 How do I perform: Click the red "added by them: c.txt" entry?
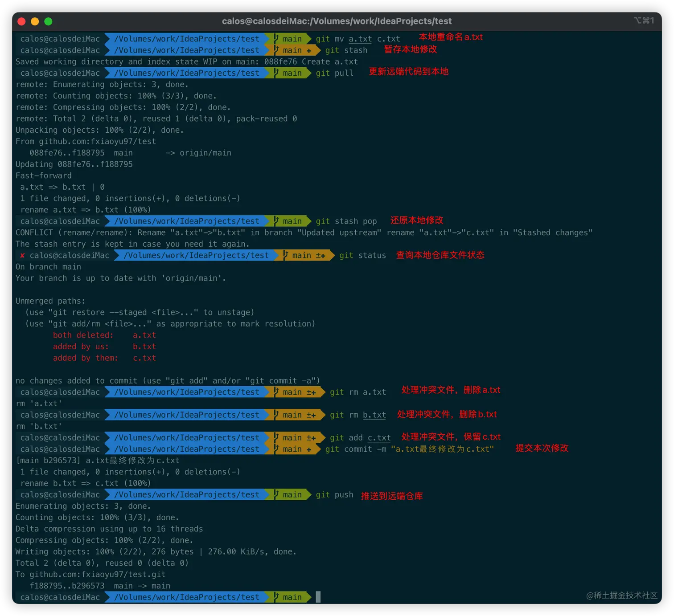[x=104, y=358]
